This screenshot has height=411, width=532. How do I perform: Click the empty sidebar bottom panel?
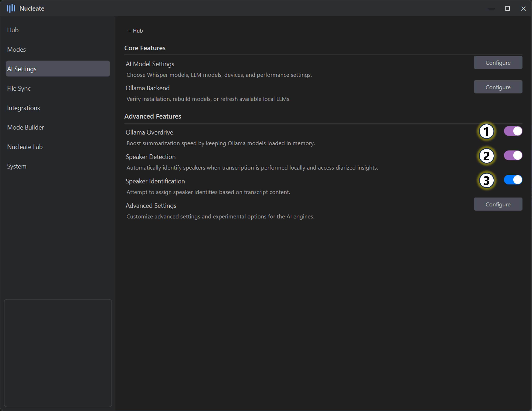tap(58, 353)
